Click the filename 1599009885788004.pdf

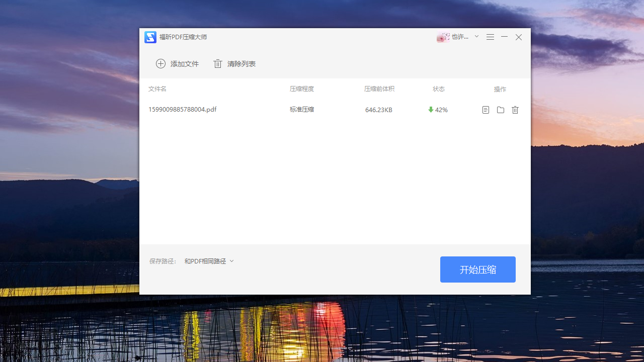point(182,109)
